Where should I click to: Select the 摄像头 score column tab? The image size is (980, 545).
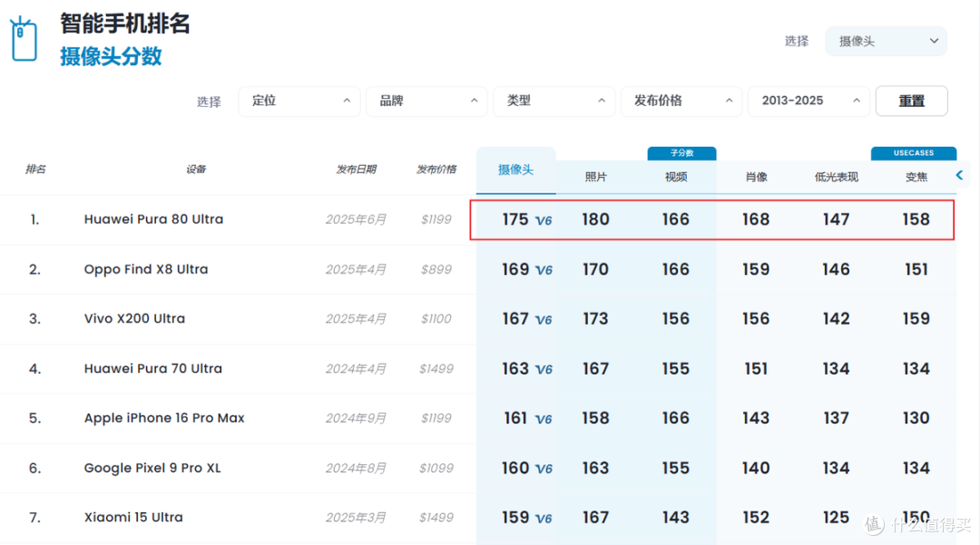click(x=515, y=170)
